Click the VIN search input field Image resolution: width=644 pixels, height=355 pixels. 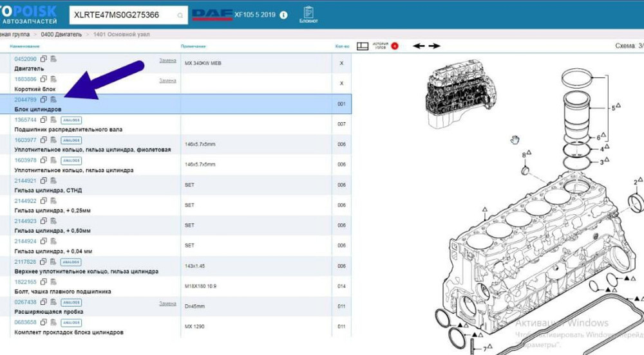pyautogui.click(x=122, y=14)
